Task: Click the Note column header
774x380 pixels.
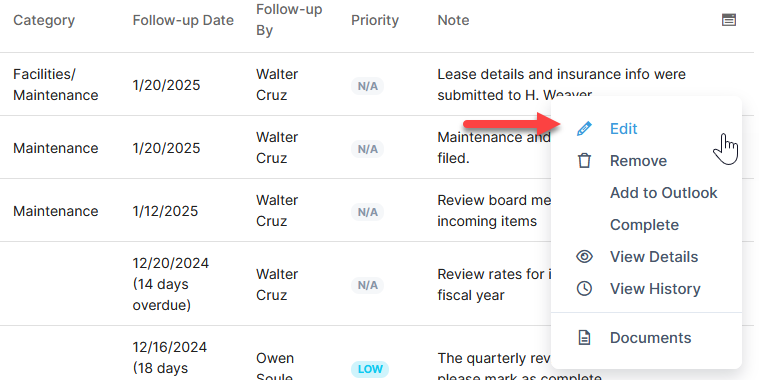Action: coord(453,20)
